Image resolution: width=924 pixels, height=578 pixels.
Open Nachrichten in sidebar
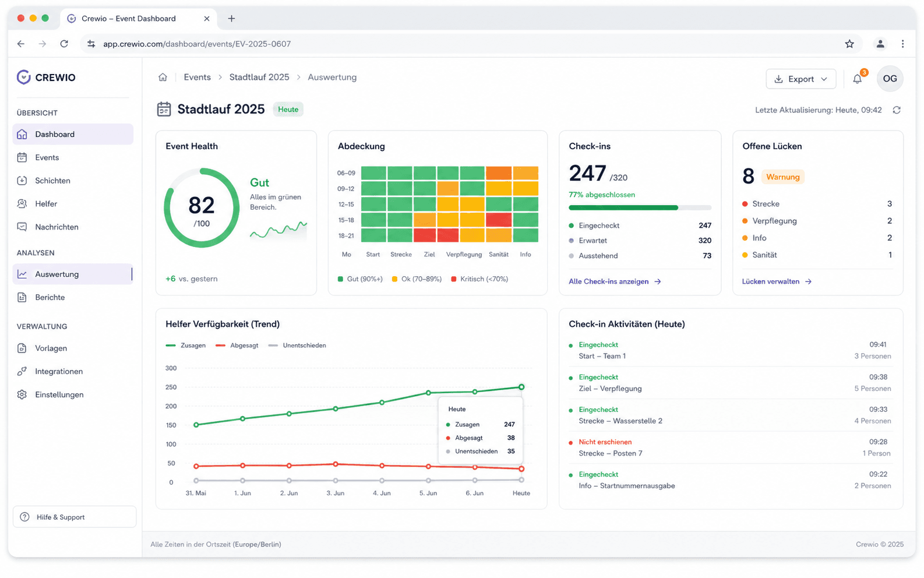pyautogui.click(x=73, y=227)
